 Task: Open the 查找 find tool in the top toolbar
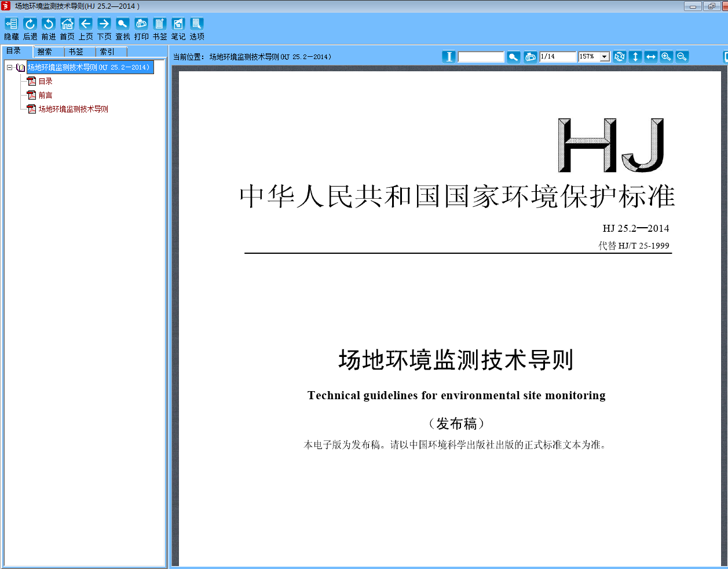pos(123,29)
